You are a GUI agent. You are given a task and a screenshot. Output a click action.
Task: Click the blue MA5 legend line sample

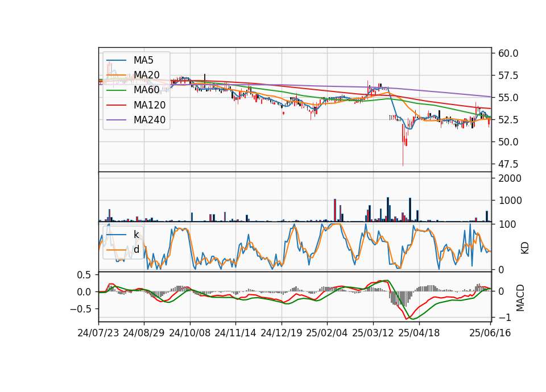click(116, 61)
